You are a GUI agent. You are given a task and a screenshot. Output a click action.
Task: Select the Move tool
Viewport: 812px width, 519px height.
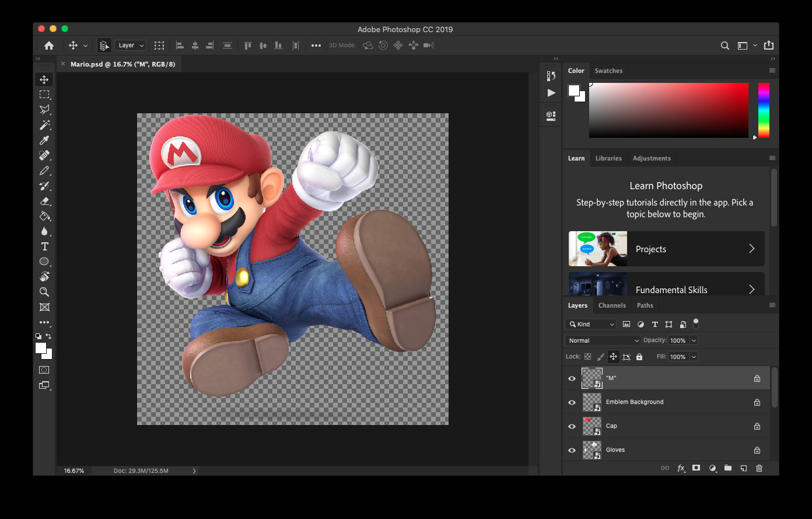[x=44, y=79]
